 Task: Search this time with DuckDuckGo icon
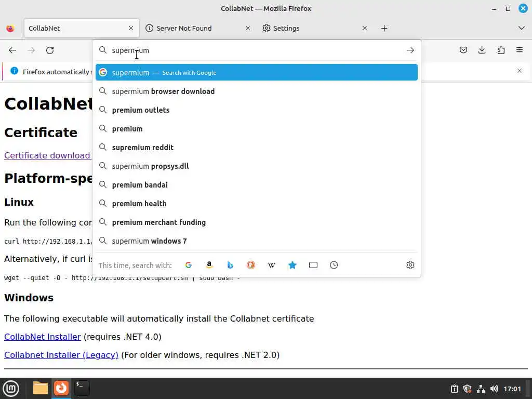point(251,265)
